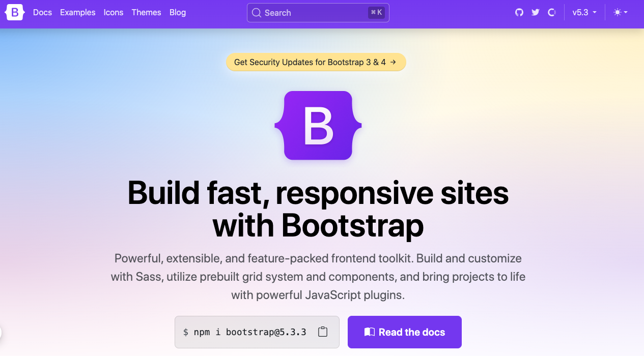
Task: Open the Docs menu item
Action: coord(42,12)
